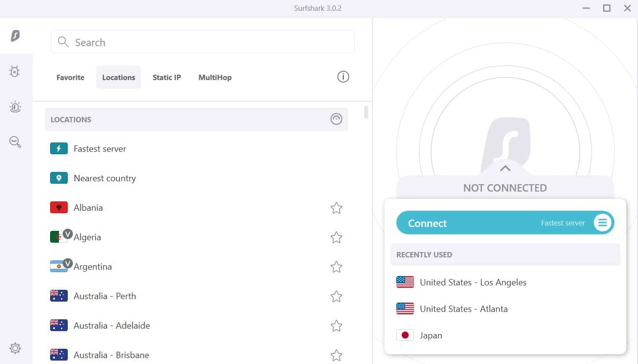This screenshot has height=364, width=638.
Task: Switch to the Static IP tab
Action: coord(166,77)
